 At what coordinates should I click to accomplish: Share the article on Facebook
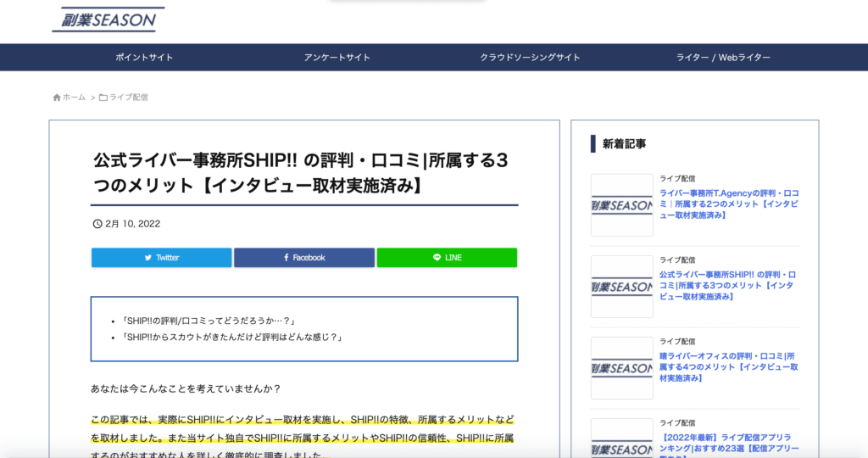click(304, 258)
